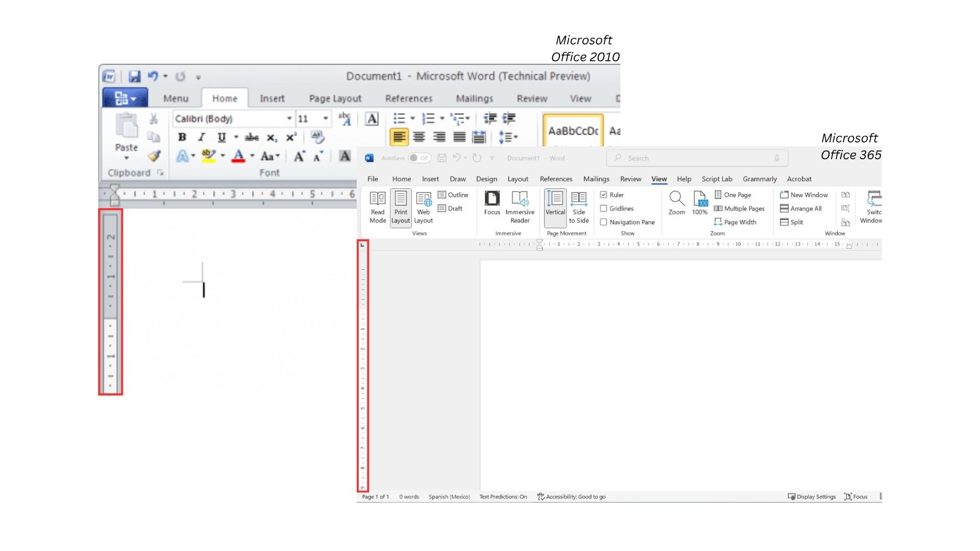Open Immersive Reader

[520, 207]
